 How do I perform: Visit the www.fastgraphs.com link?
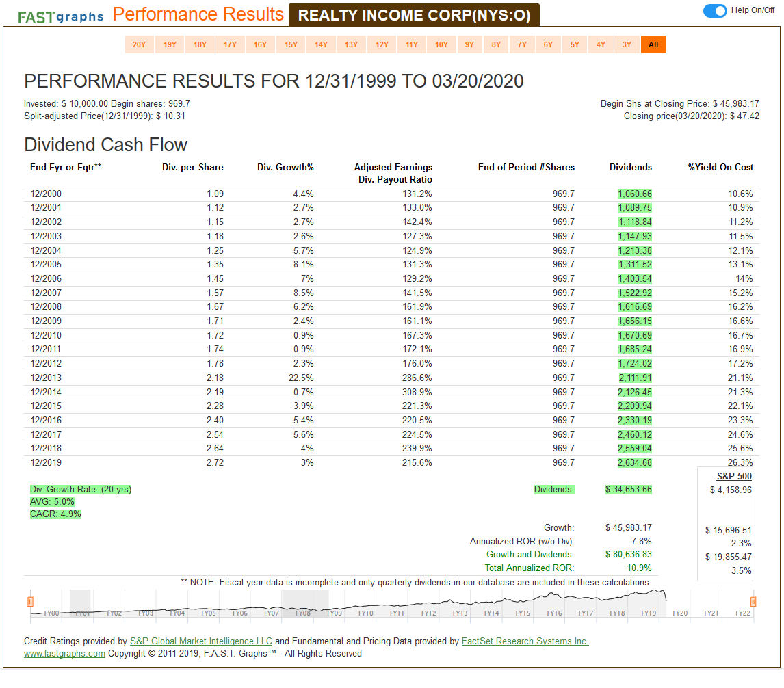coord(64,654)
